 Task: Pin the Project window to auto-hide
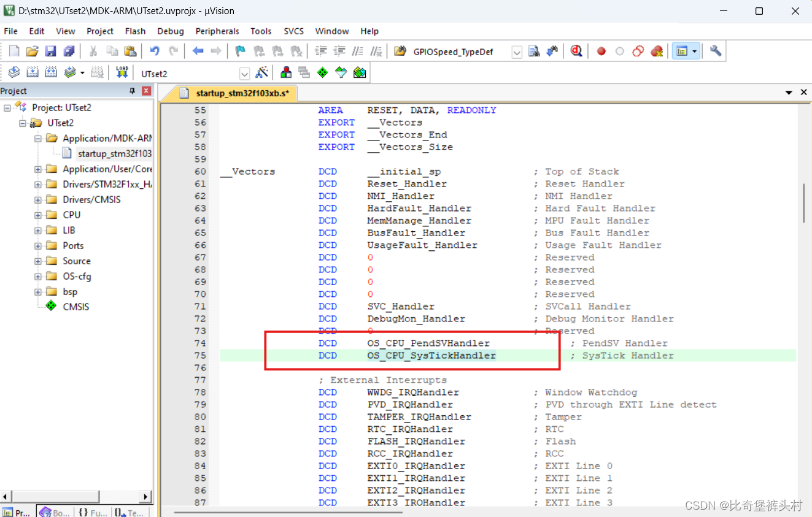[131, 90]
